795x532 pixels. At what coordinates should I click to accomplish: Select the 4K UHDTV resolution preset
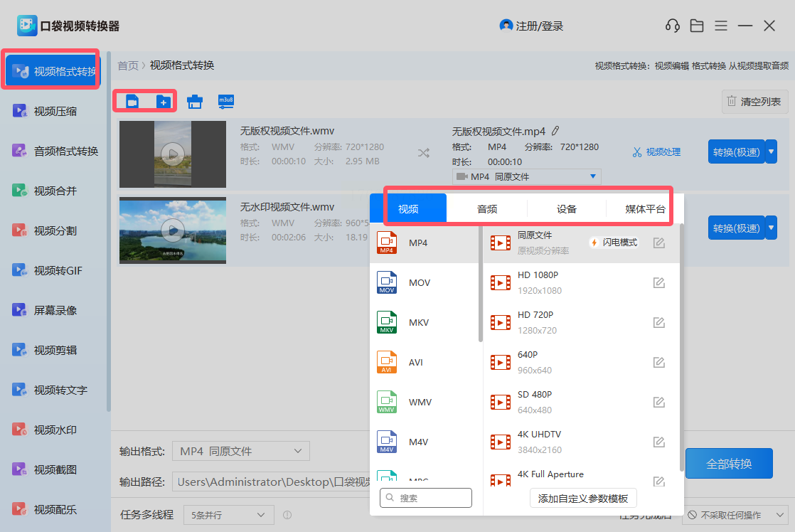[540, 442]
